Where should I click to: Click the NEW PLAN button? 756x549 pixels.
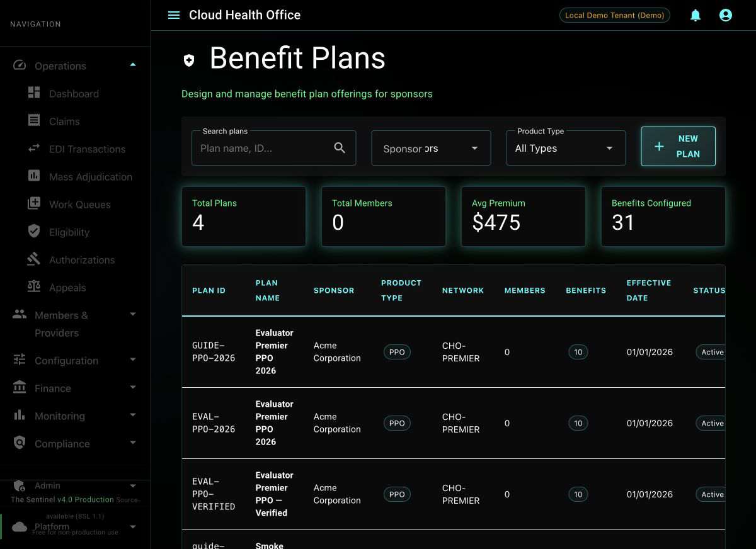678,147
